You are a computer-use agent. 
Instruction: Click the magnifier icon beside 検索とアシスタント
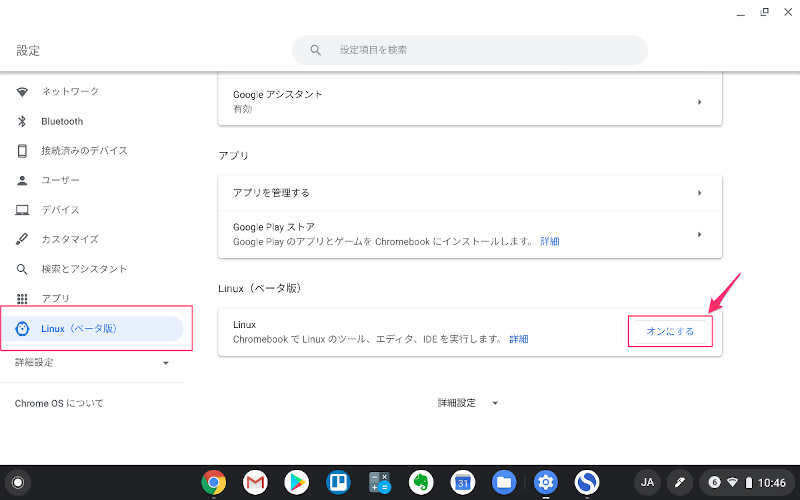[22, 269]
